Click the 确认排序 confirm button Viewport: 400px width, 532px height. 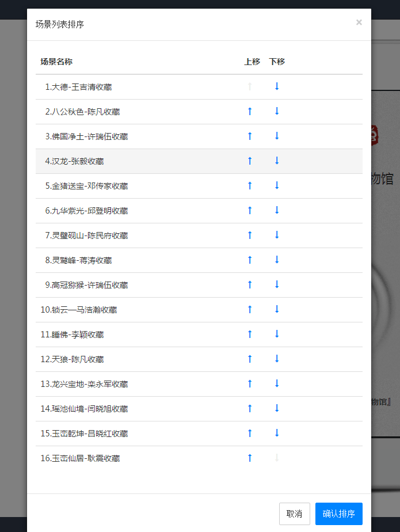point(338,514)
